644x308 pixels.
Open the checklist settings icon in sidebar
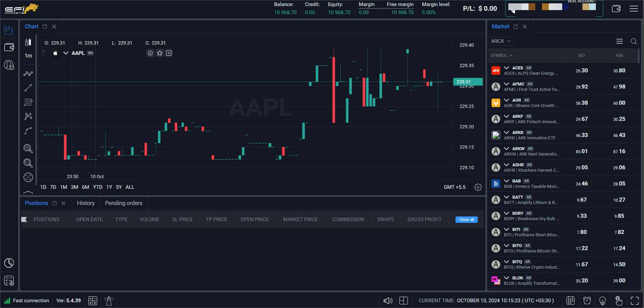[x=9, y=280]
